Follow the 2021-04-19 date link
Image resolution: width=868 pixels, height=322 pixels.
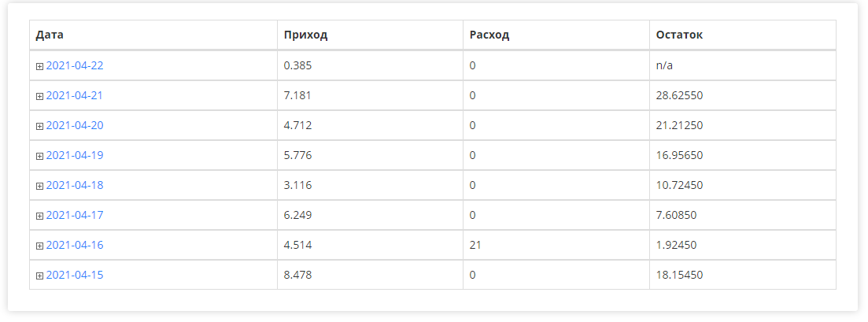click(x=75, y=155)
